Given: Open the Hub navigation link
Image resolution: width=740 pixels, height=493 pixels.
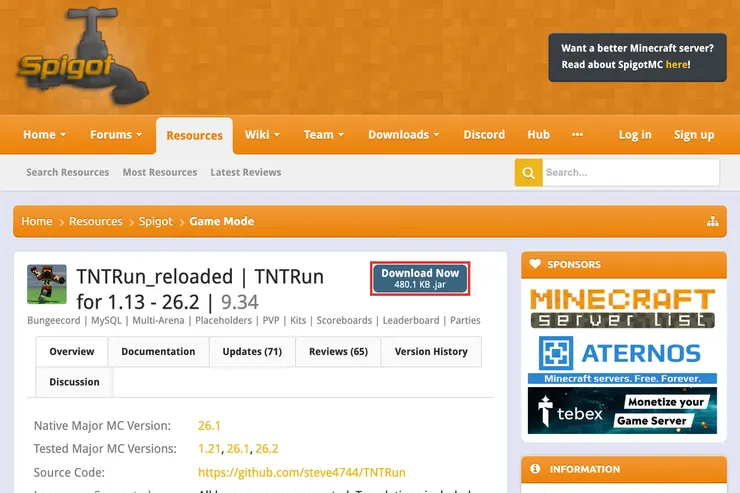Looking at the screenshot, I should coord(538,135).
